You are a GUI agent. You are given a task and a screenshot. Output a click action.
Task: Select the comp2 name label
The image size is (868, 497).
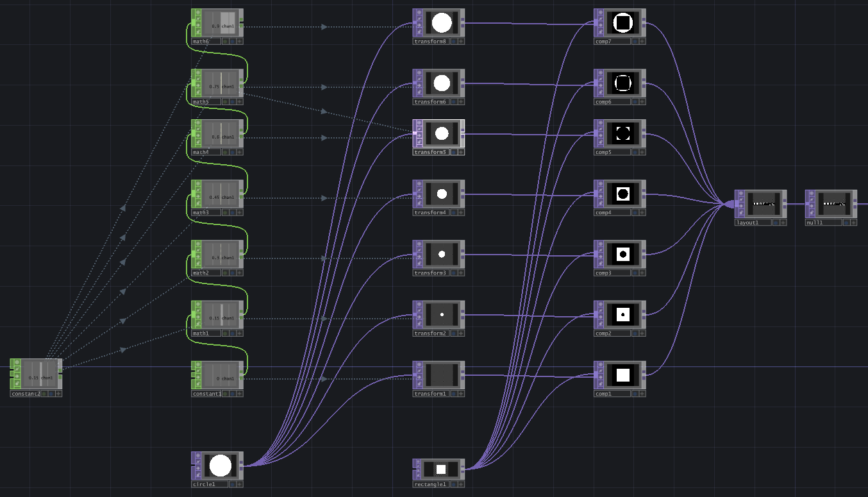click(612, 333)
